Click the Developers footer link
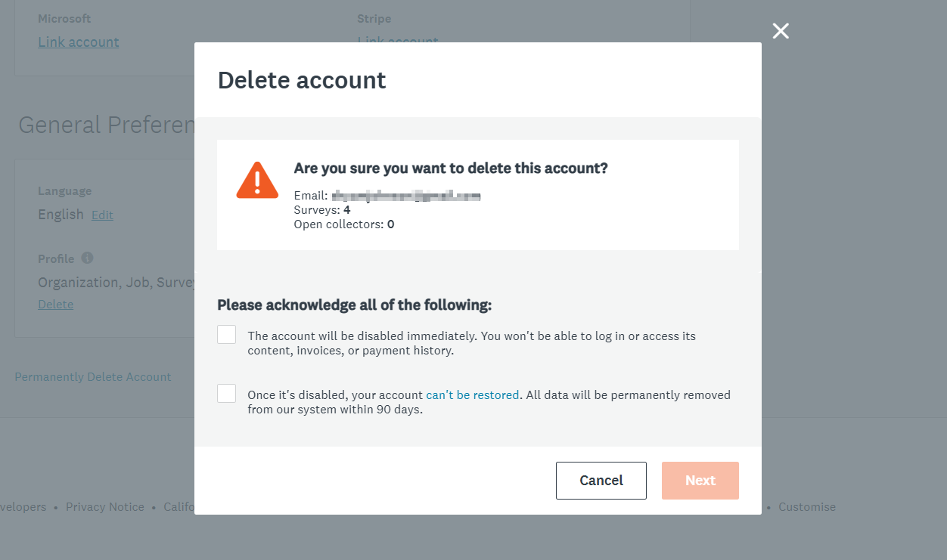This screenshot has width=947, height=560. pos(23,507)
